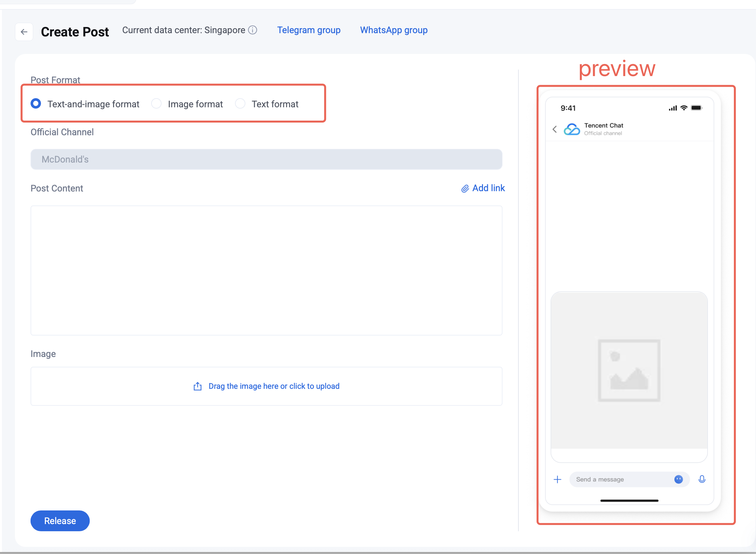Select Text-and-image format radio button
The image size is (756, 554).
[36, 104]
